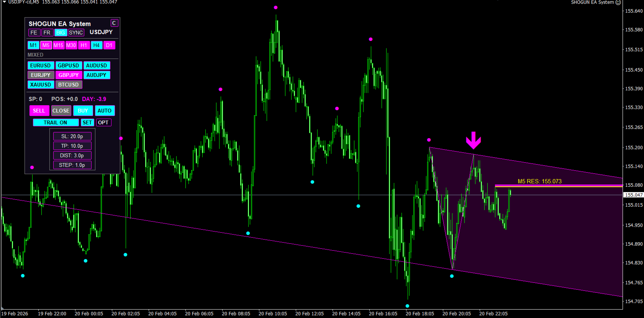Click the M5 RES 155.073 resistance line
Image resolution: width=644 pixels, height=318 pixels.
(559, 186)
